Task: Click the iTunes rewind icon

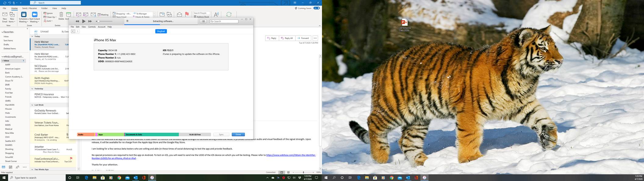Action: point(77,21)
